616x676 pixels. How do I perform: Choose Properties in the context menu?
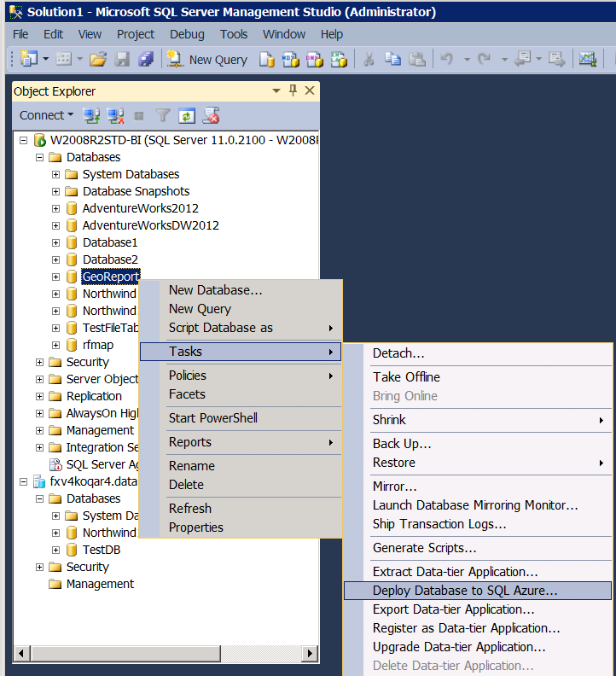[x=241, y=527]
